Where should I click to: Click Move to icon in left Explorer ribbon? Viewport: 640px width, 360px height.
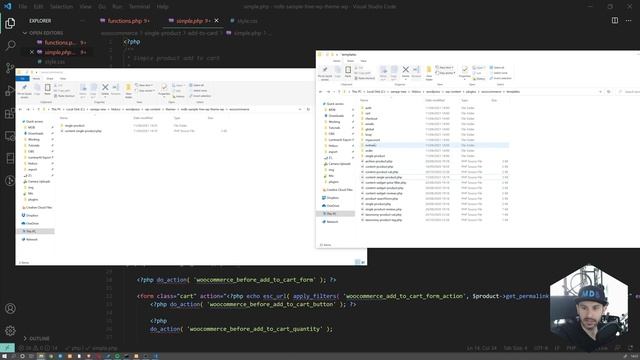[x=83, y=90]
